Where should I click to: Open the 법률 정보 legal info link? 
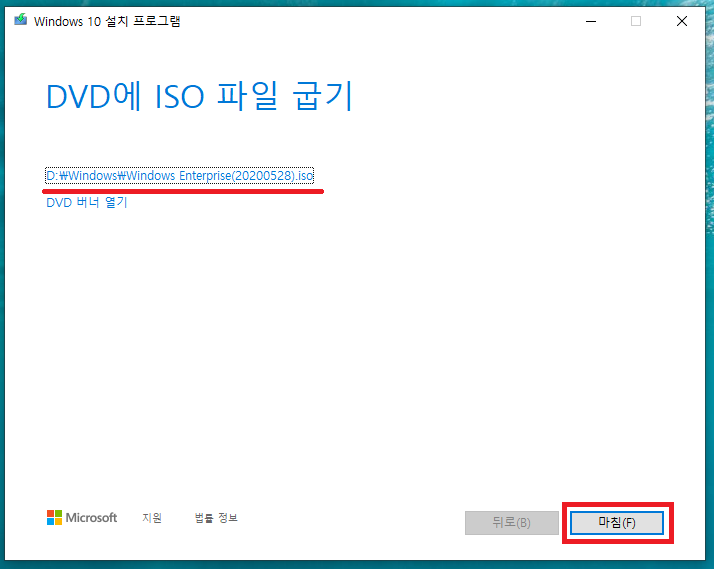point(216,518)
